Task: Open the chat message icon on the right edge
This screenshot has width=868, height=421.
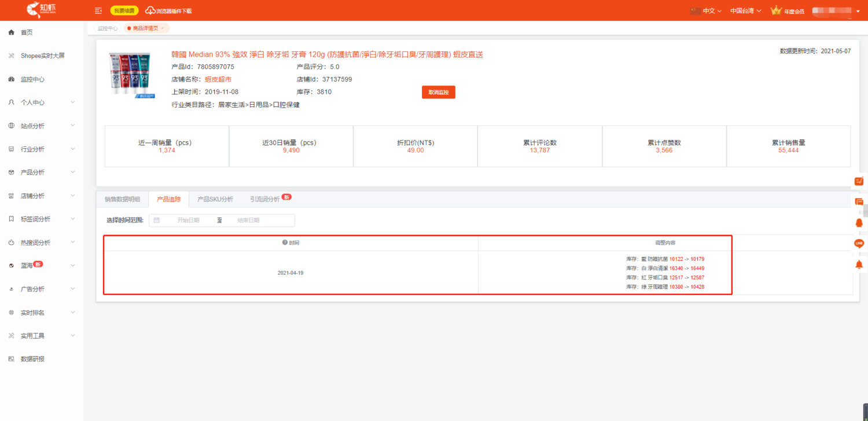Action: click(x=859, y=201)
